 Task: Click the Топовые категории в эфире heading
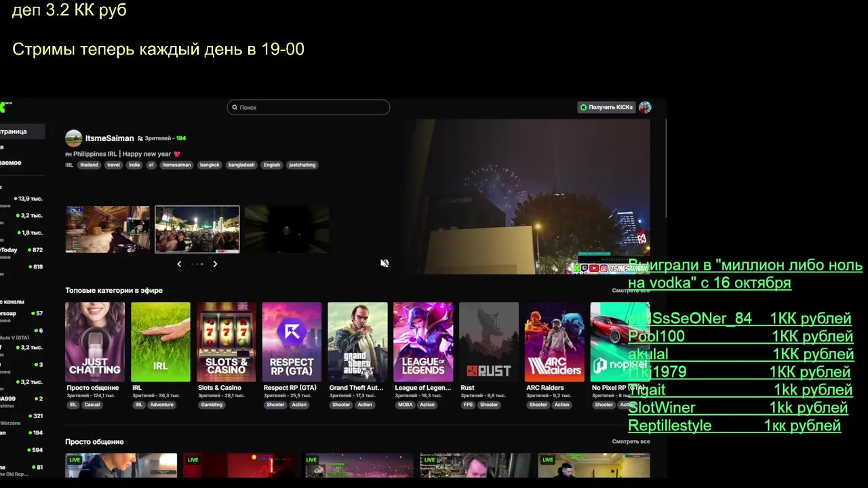coord(114,291)
